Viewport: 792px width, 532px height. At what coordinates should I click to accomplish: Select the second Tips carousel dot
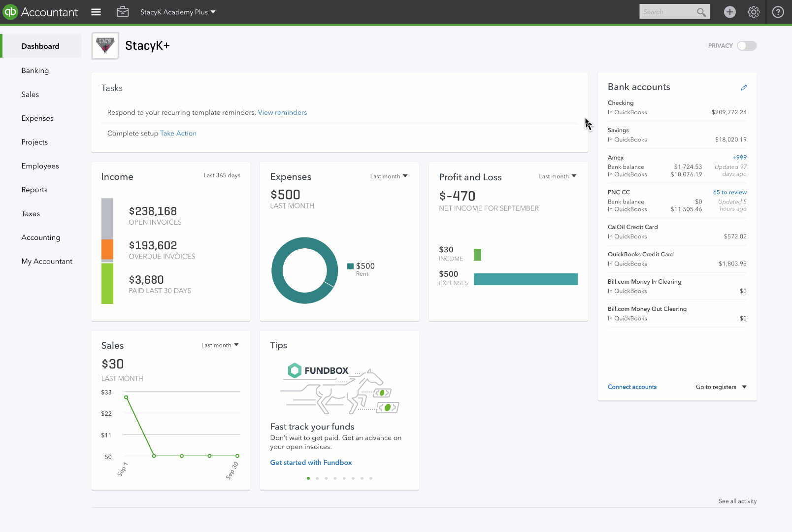pyautogui.click(x=317, y=478)
